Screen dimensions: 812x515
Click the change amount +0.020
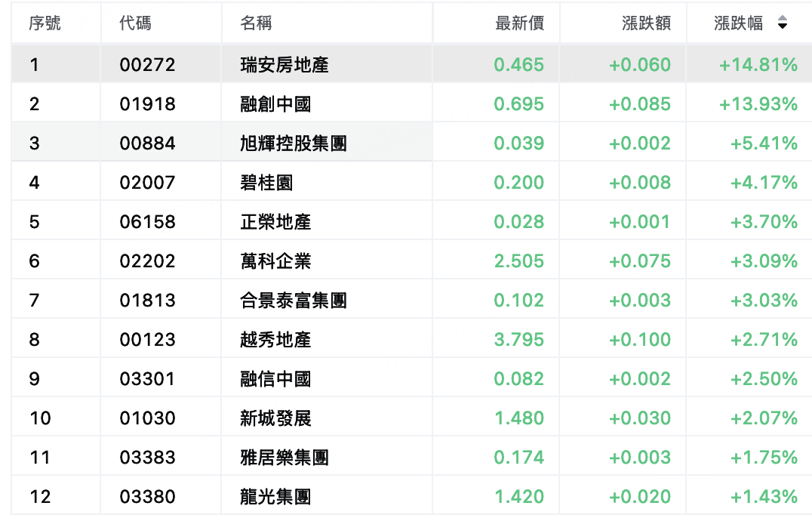[x=639, y=497]
